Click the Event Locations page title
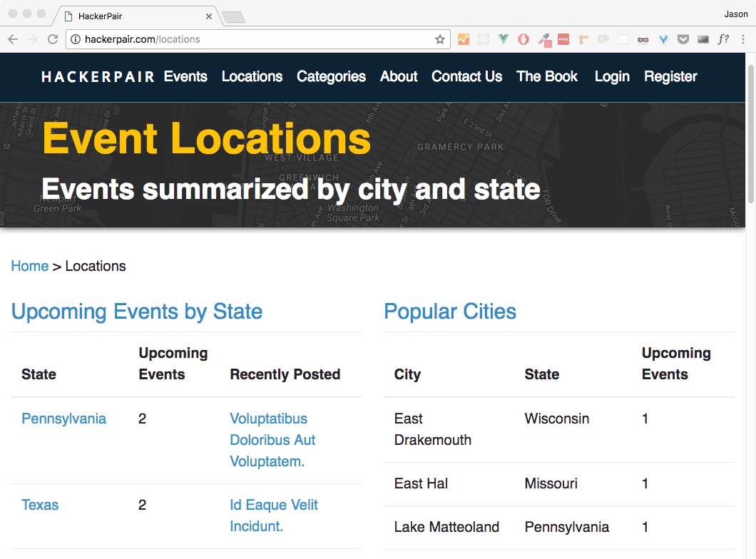 coord(206,139)
